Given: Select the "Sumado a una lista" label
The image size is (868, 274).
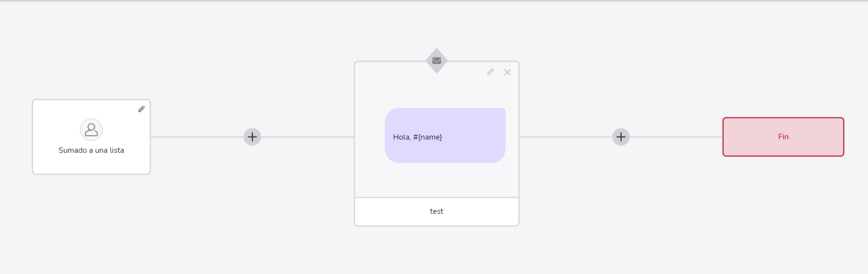Looking at the screenshot, I should coord(91,150).
